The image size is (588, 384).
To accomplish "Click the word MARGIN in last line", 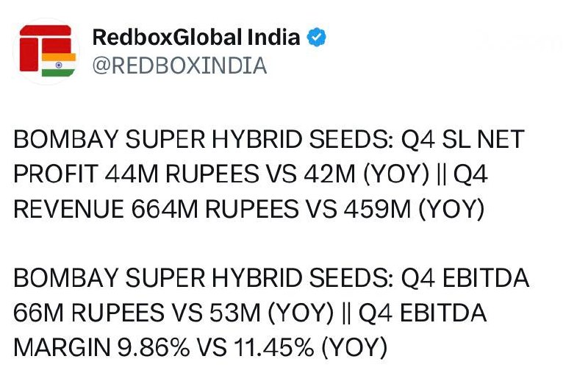I will point(62,348).
